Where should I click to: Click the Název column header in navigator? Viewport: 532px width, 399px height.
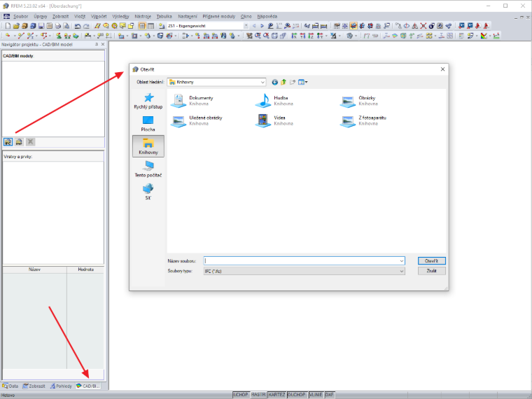coord(34,269)
